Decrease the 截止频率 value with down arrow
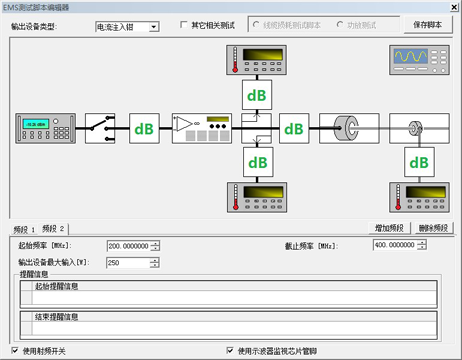Viewport: 462px width, 360px height. pos(422,248)
